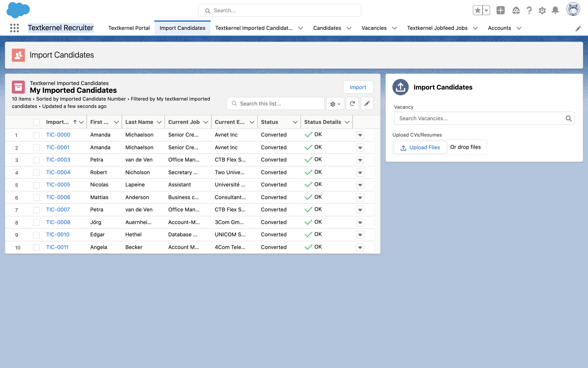Expand the Current Job column menu
This screenshot has width=588, height=368.
206,122
